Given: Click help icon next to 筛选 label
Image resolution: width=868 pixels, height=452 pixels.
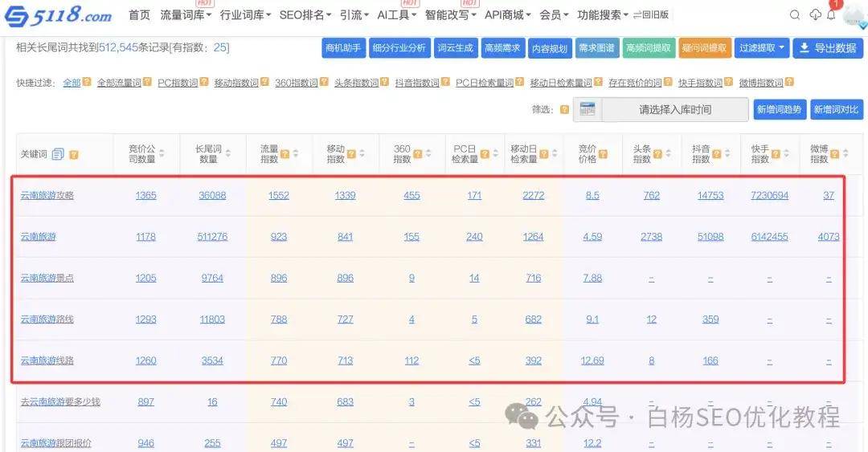Looking at the screenshot, I should (564, 109).
